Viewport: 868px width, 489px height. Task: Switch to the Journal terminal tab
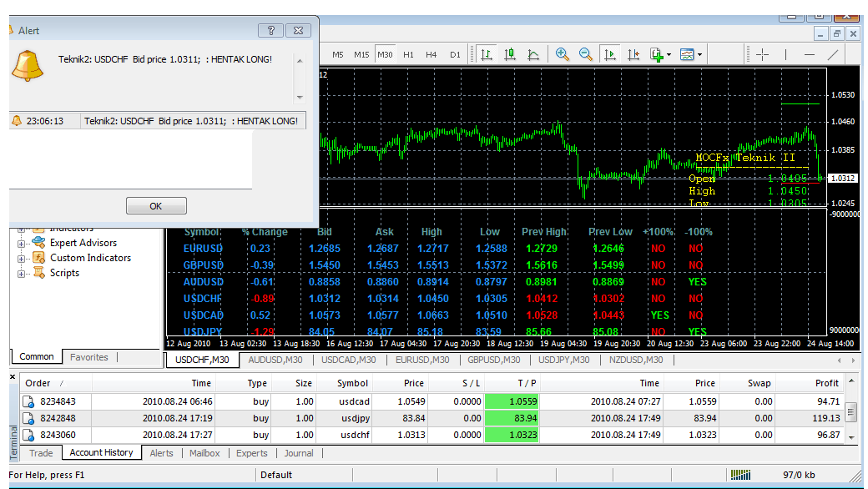(299, 453)
